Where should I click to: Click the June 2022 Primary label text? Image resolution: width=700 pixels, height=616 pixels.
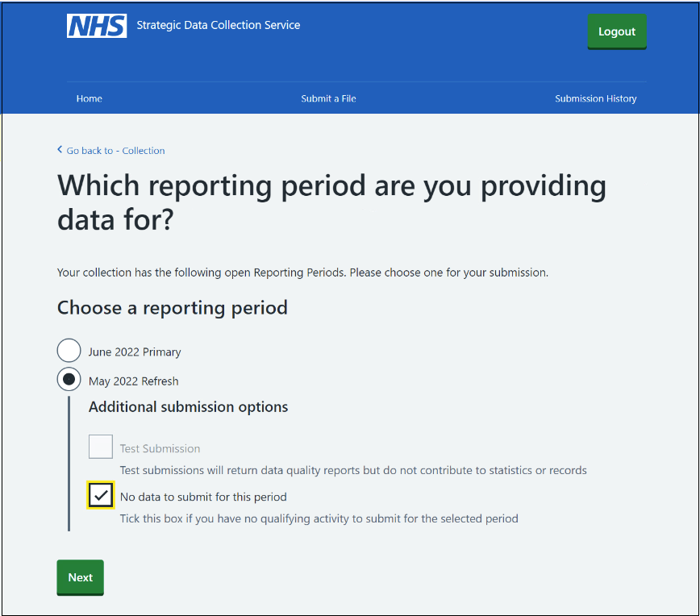(135, 352)
